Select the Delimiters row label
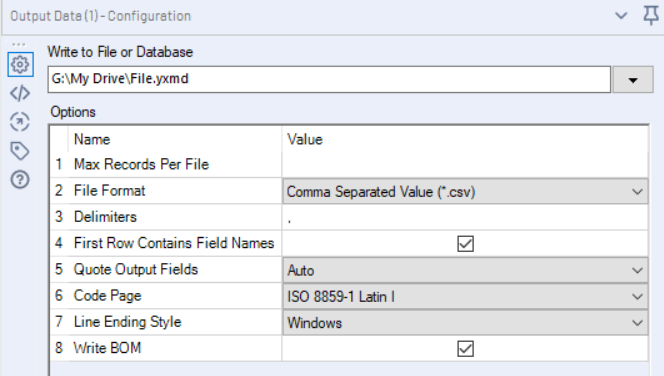 pyautogui.click(x=105, y=217)
